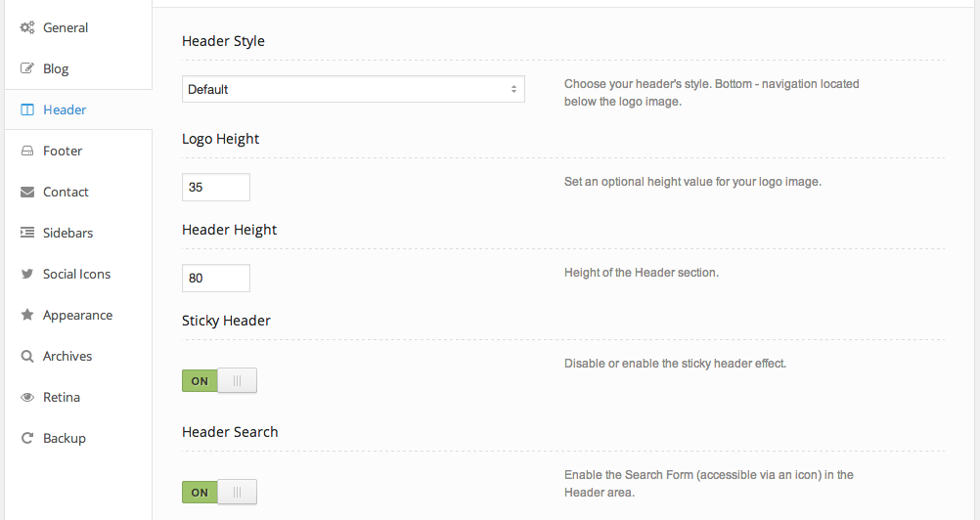The height and width of the screenshot is (520, 980).
Task: Switch to the Sidebars section
Action: tap(67, 234)
